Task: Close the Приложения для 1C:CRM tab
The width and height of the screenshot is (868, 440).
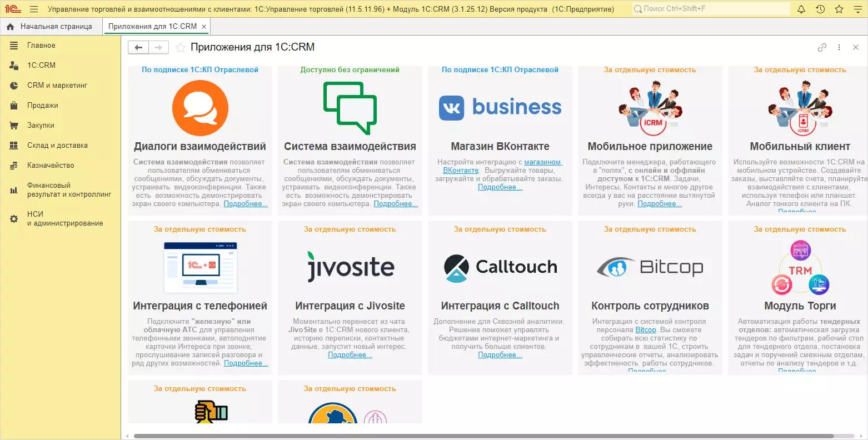Action: coord(204,27)
